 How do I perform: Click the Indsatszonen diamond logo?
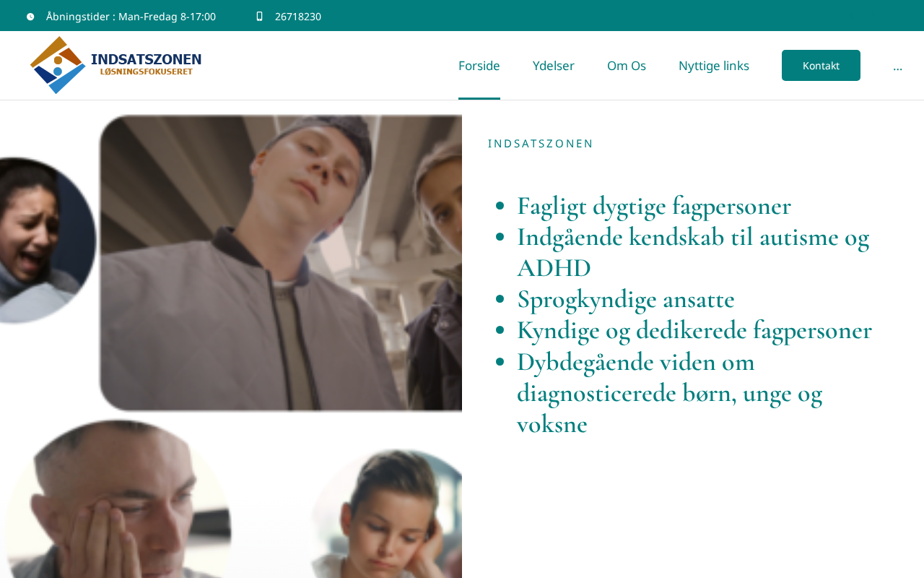(58, 65)
